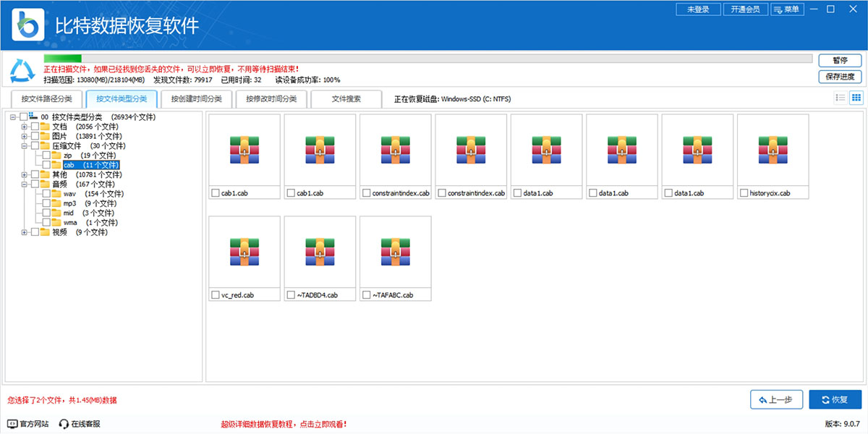Screen dimensions: 868x434
Task: Click the historycix.cab archive icon
Action: (x=773, y=149)
